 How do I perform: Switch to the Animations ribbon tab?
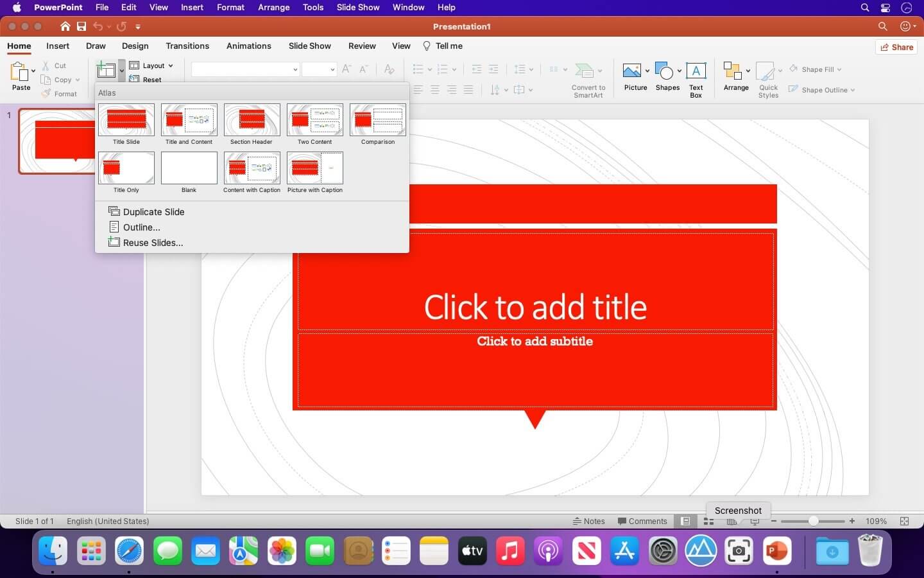pyautogui.click(x=249, y=46)
